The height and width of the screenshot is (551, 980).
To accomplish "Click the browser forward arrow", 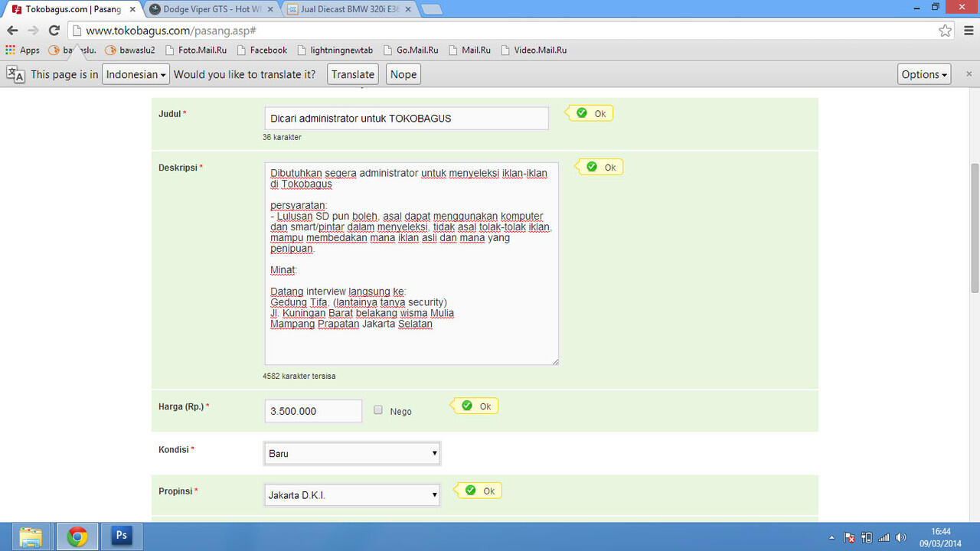I will pos(33,31).
